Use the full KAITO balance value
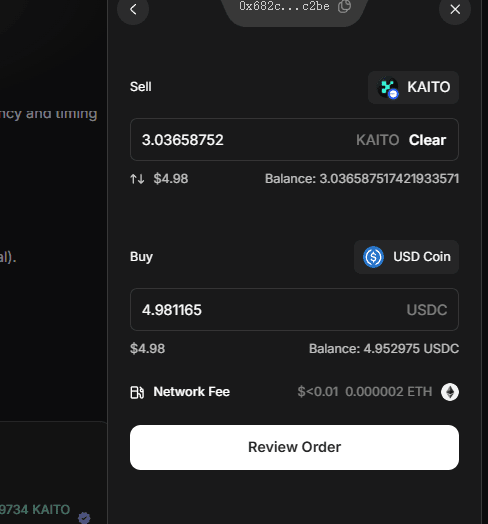This screenshot has height=524, width=488. tap(362, 179)
